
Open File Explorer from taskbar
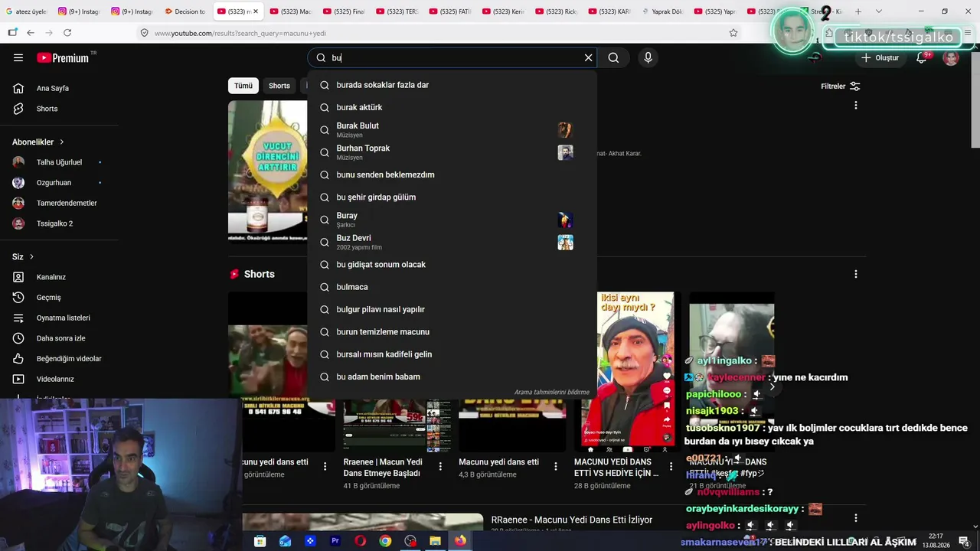(x=435, y=541)
